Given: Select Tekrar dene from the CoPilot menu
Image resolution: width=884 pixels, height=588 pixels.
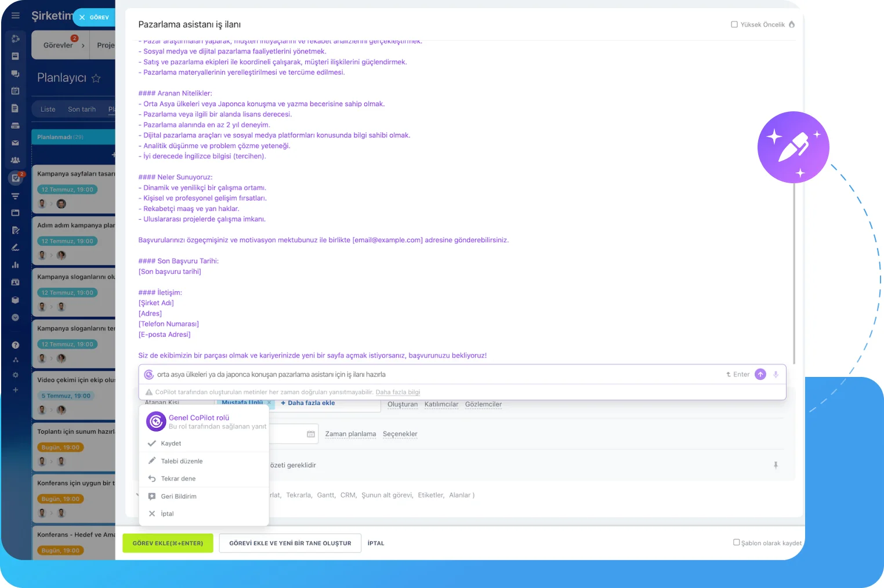Looking at the screenshot, I should click(x=178, y=478).
